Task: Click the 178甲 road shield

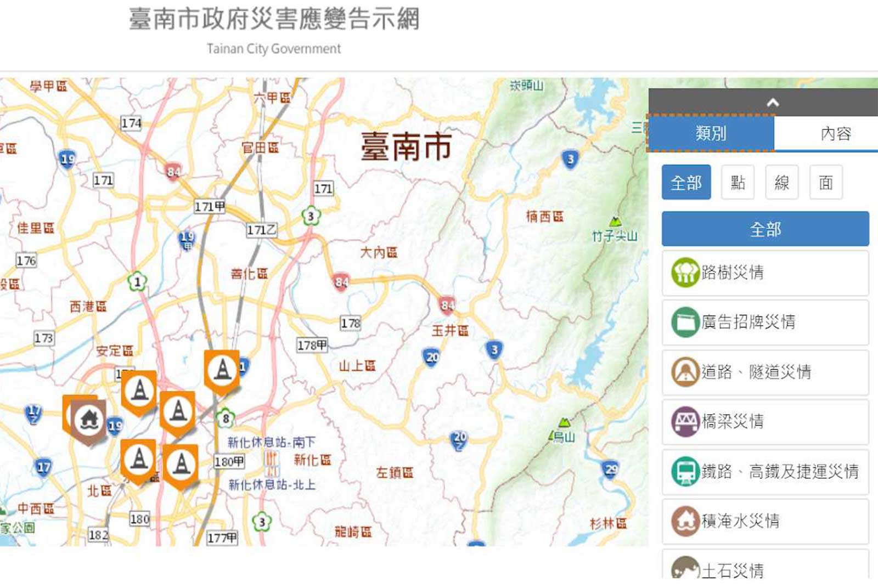Action: click(312, 345)
